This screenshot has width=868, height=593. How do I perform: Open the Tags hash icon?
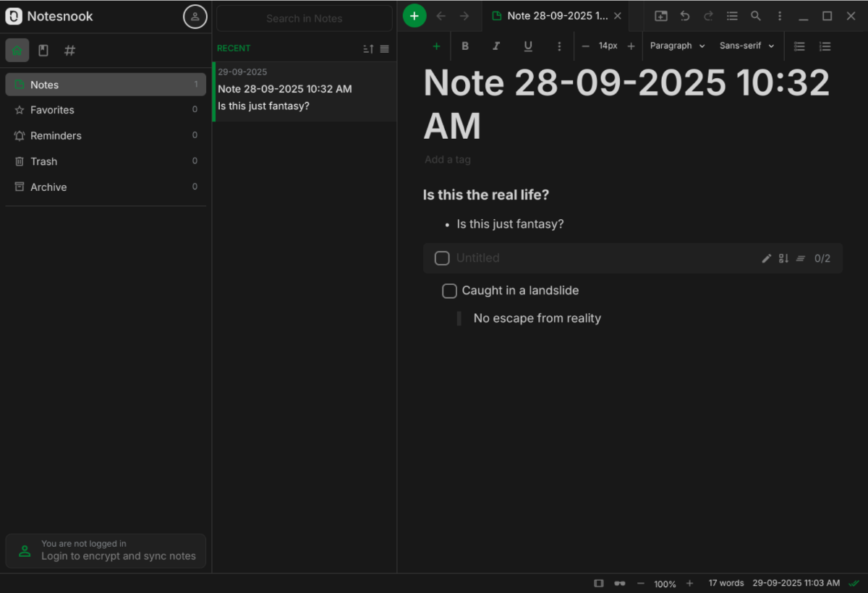tap(69, 51)
